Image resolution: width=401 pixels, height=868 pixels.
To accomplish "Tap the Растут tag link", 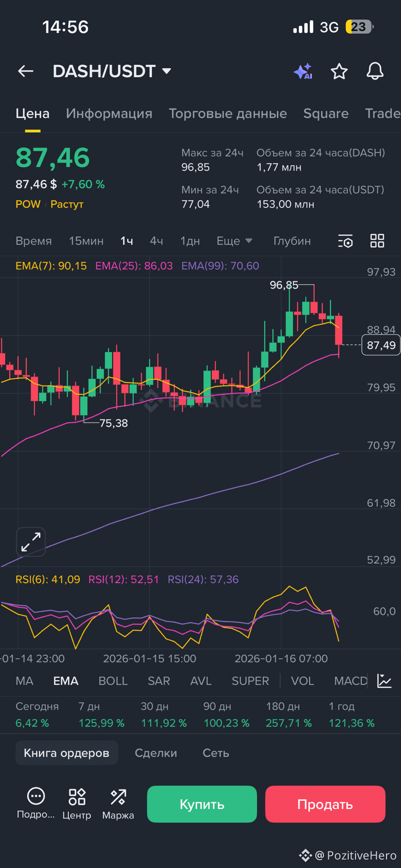I will (x=67, y=204).
